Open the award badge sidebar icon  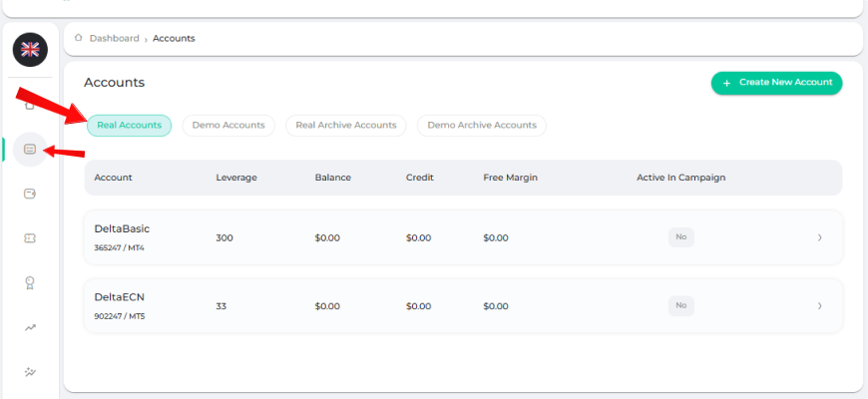(x=30, y=282)
